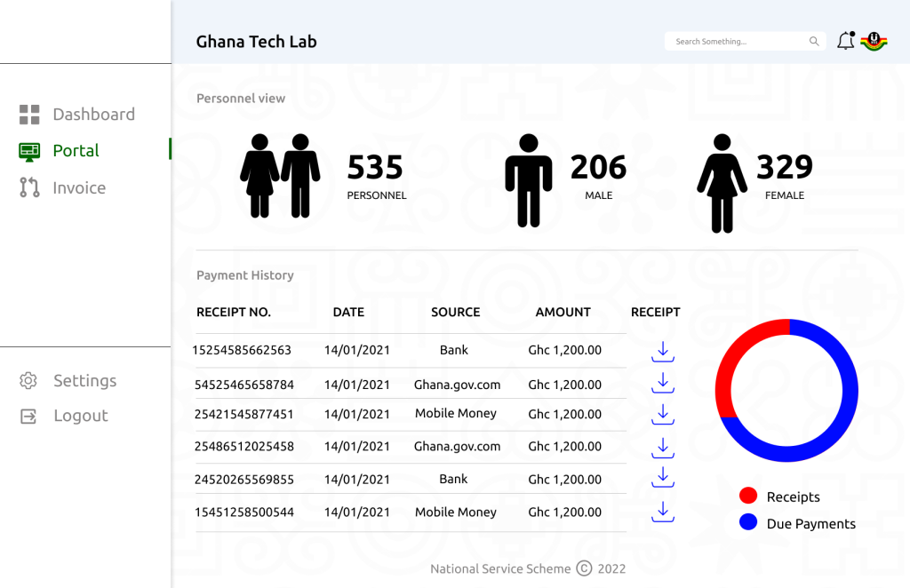Select the Invoice menu item
Screen dimensions: 910x588
pos(80,187)
